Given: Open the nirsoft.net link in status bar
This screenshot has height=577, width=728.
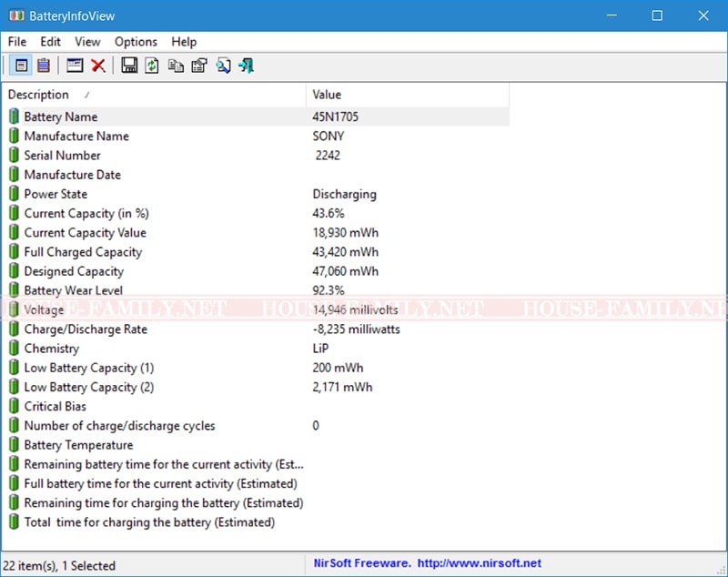Looking at the screenshot, I should coord(480,563).
